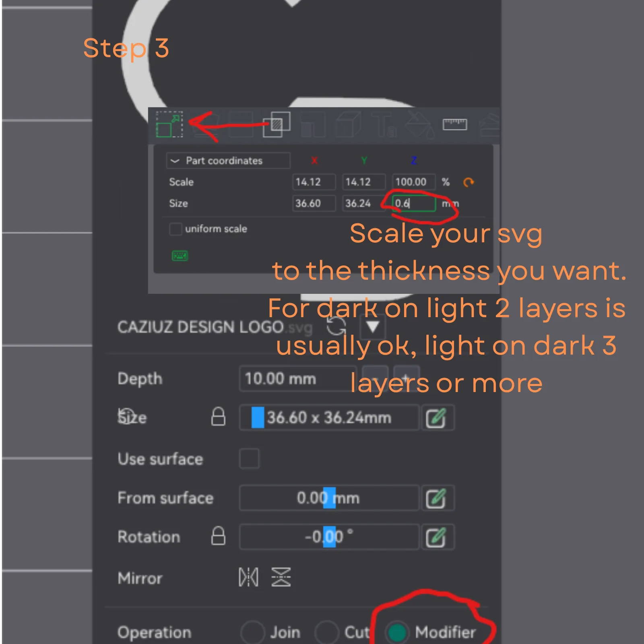Toggle the Rotation lock
This screenshot has height=644, width=644.
point(218,536)
